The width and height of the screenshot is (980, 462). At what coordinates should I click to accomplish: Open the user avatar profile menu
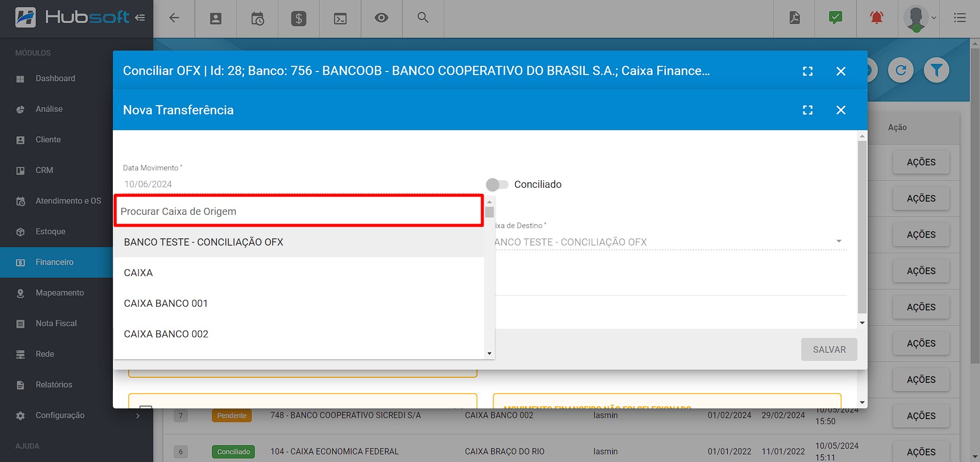tap(919, 18)
